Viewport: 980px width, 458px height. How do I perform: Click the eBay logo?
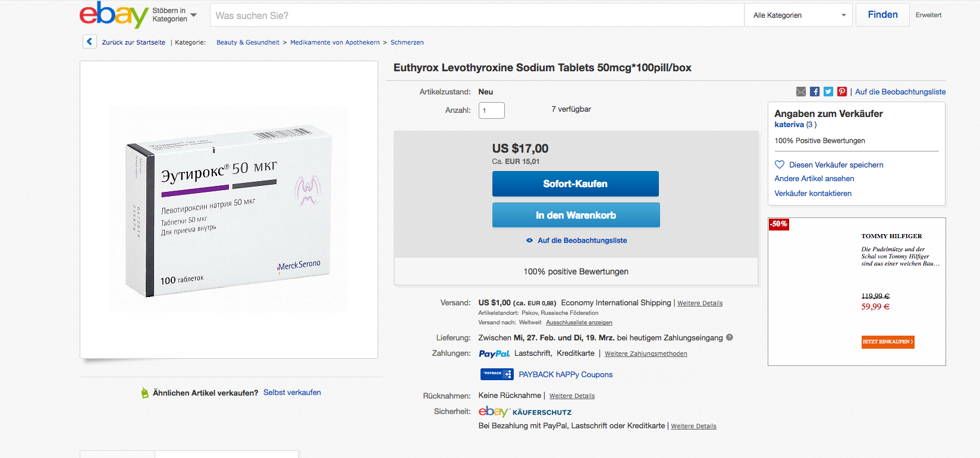[113, 14]
